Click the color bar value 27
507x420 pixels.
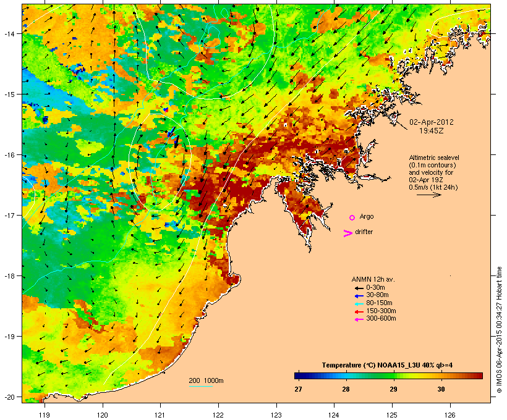tap(298, 389)
